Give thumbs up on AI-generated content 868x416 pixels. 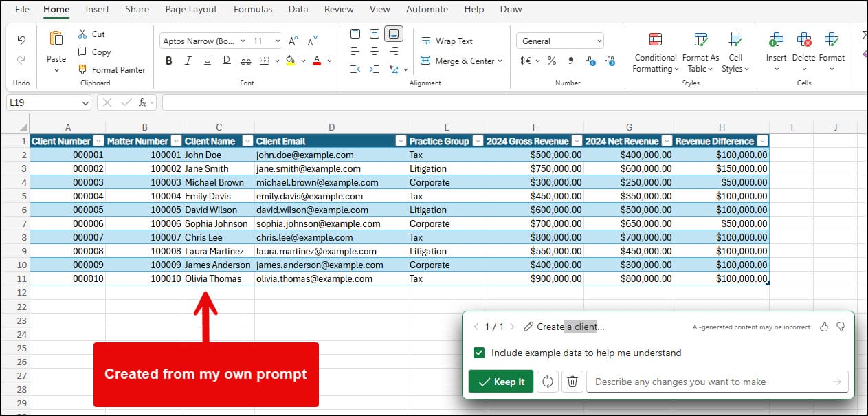coord(824,327)
